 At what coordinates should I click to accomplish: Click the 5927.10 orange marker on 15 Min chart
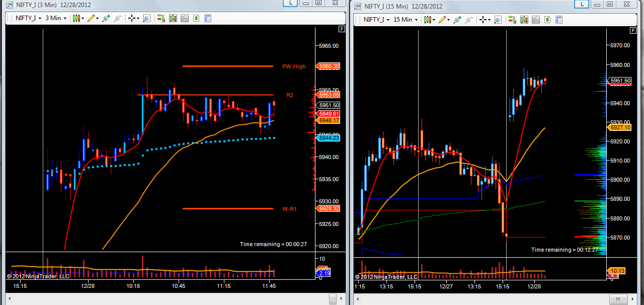(x=619, y=128)
